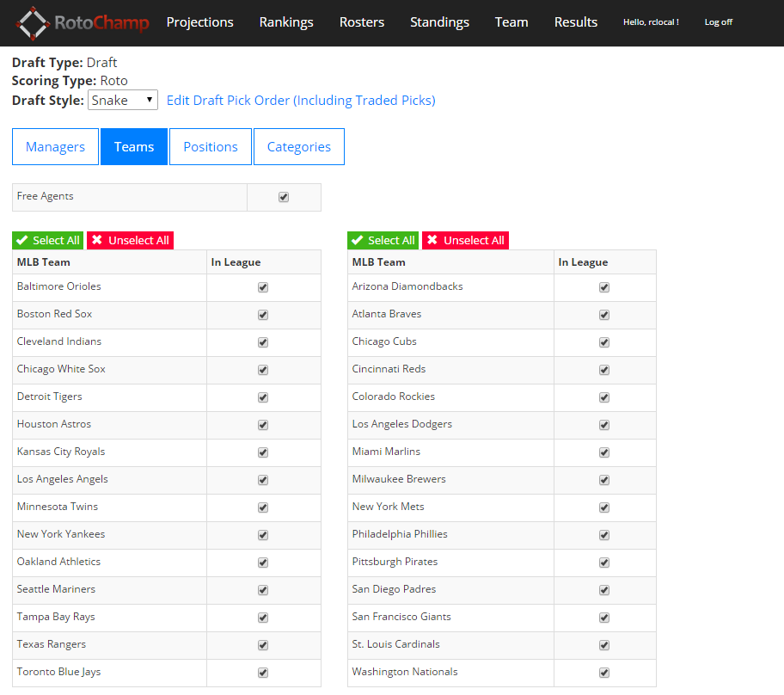Toggle Chicago Cubs checkbox
The height and width of the screenshot is (695, 784).
click(604, 342)
